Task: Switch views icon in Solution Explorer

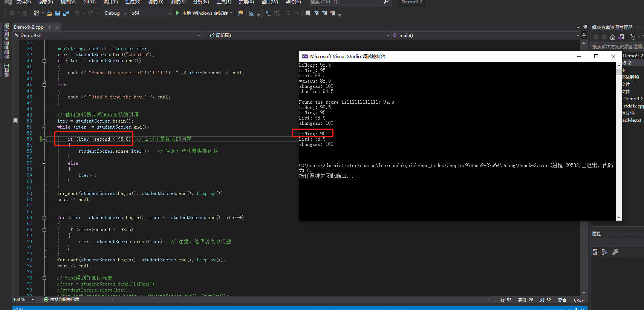Action: pyautogui.click(x=621, y=37)
